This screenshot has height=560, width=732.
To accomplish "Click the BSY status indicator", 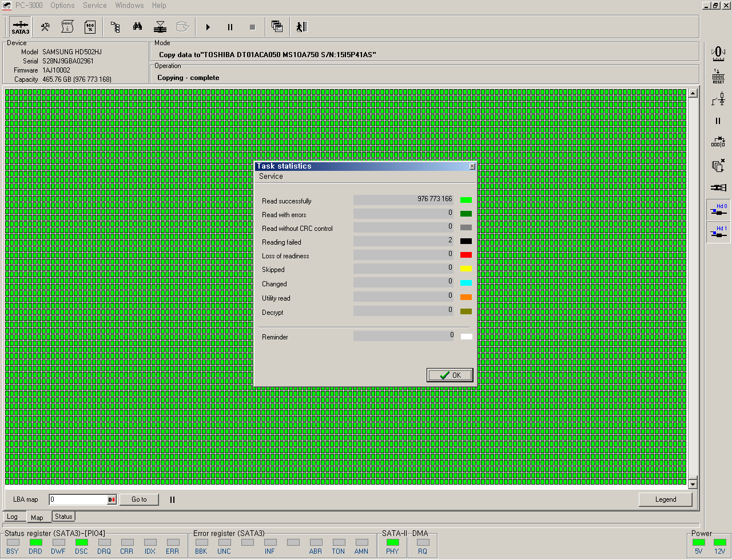I will (13, 542).
